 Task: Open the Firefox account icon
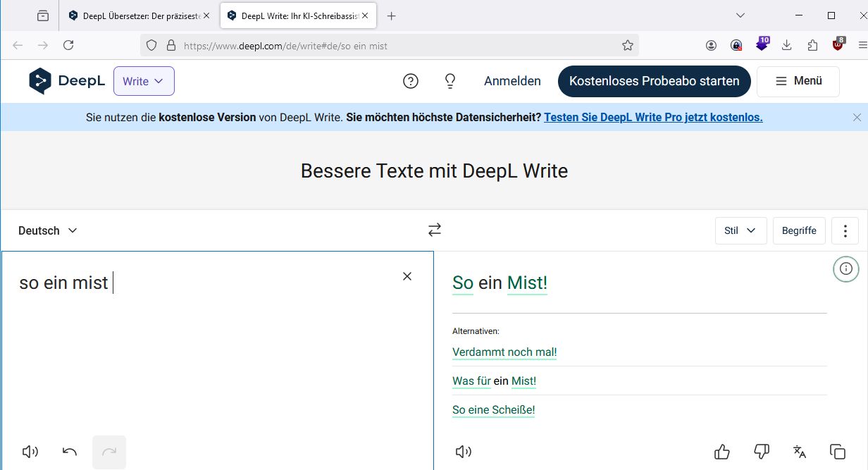click(x=711, y=45)
